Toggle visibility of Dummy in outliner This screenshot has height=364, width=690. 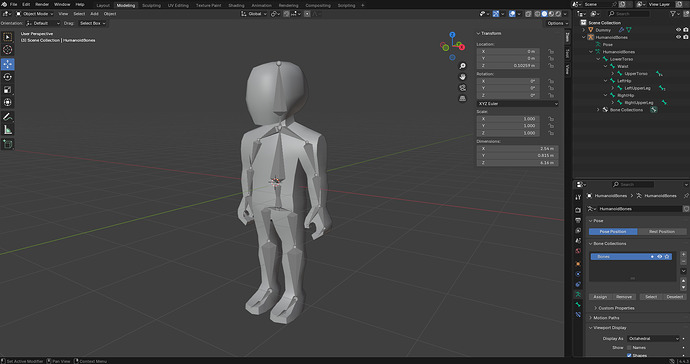[678, 30]
